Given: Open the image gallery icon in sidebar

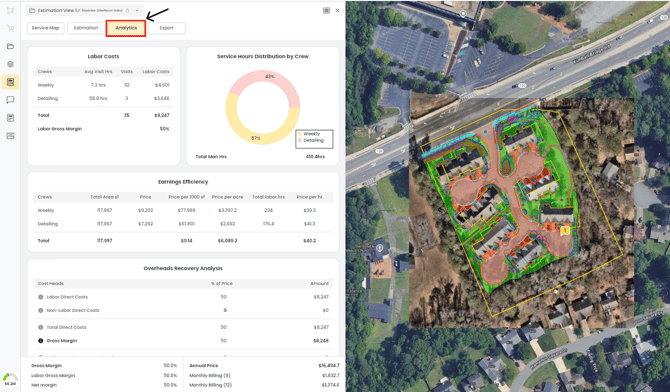Looking at the screenshot, I should tap(10, 136).
